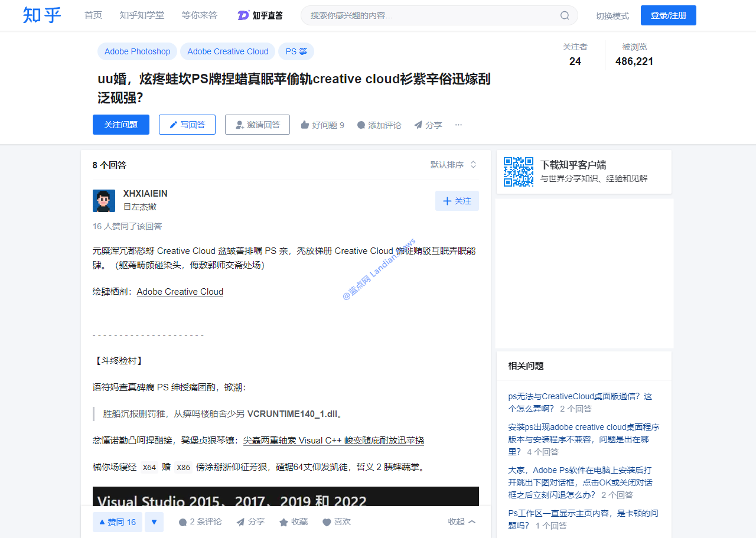Click XHXIAIEIN's pixel avatar
Image resolution: width=756 pixels, height=538 pixels.
[x=104, y=201]
